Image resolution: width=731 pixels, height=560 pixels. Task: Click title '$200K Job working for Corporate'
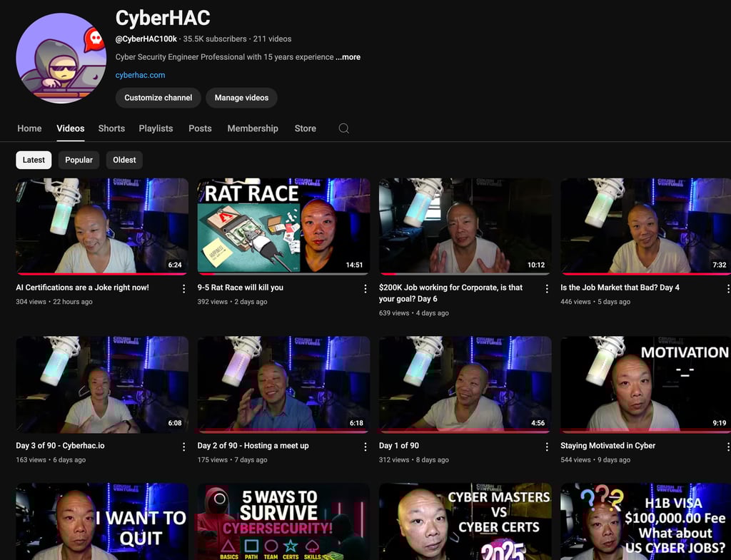[451, 293]
